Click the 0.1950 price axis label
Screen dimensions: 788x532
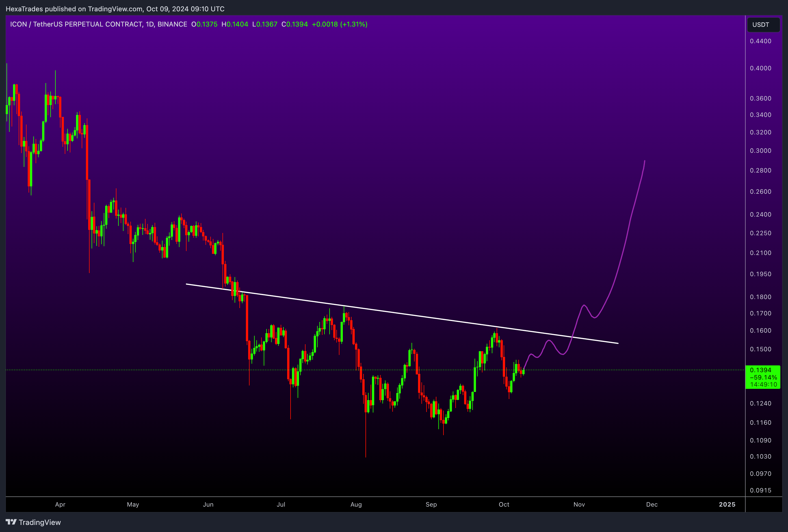761,274
